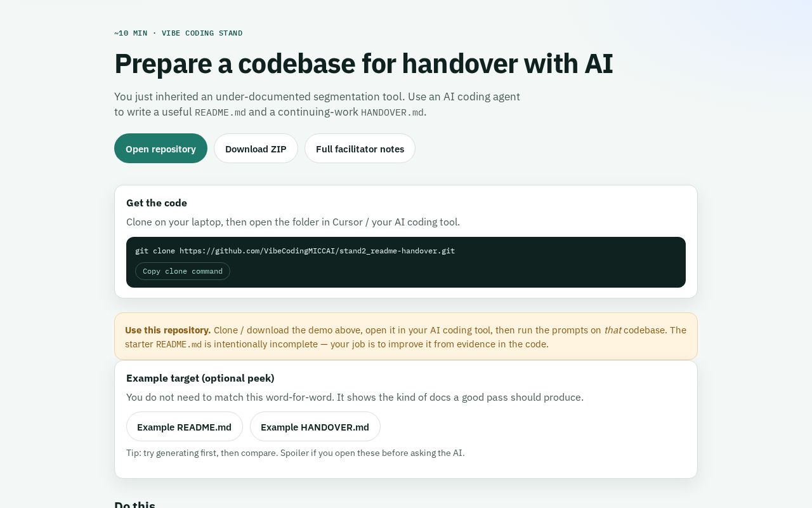Image resolution: width=812 pixels, height=508 pixels.
Task: Click the page title 'Prepare a codebase for handover with AI'
Action: (x=363, y=64)
